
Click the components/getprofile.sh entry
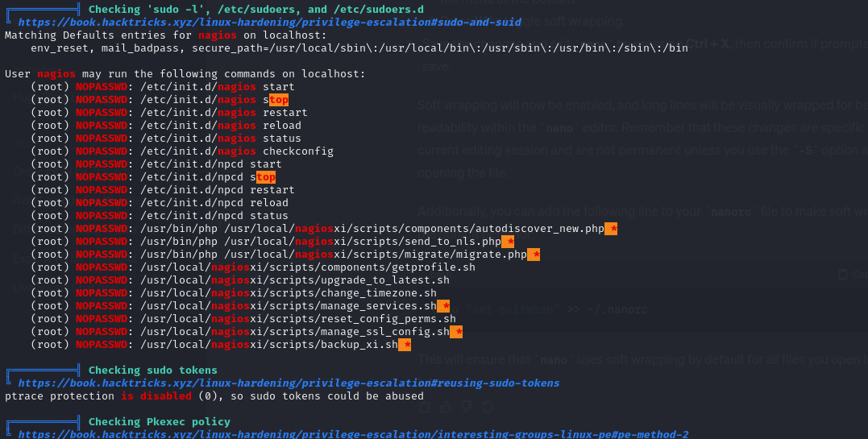pos(253,267)
